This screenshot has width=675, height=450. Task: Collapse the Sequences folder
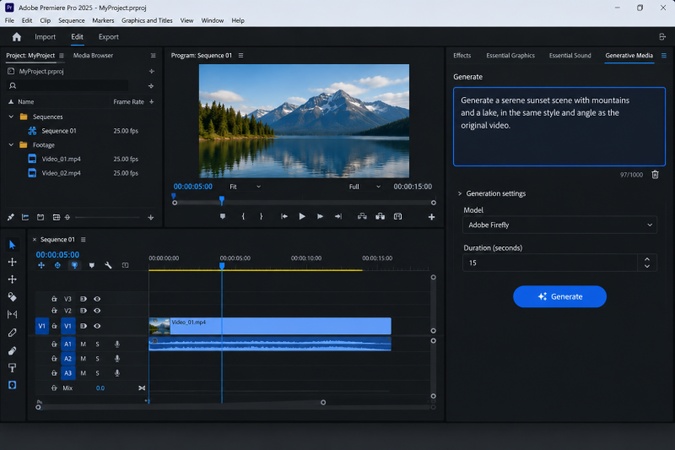pos(11,117)
